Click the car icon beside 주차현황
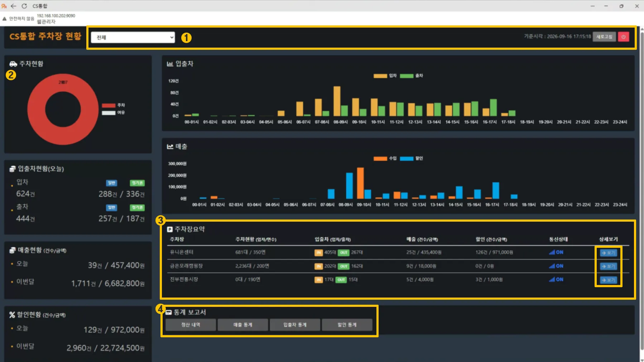This screenshot has width=644, height=362. point(13,64)
